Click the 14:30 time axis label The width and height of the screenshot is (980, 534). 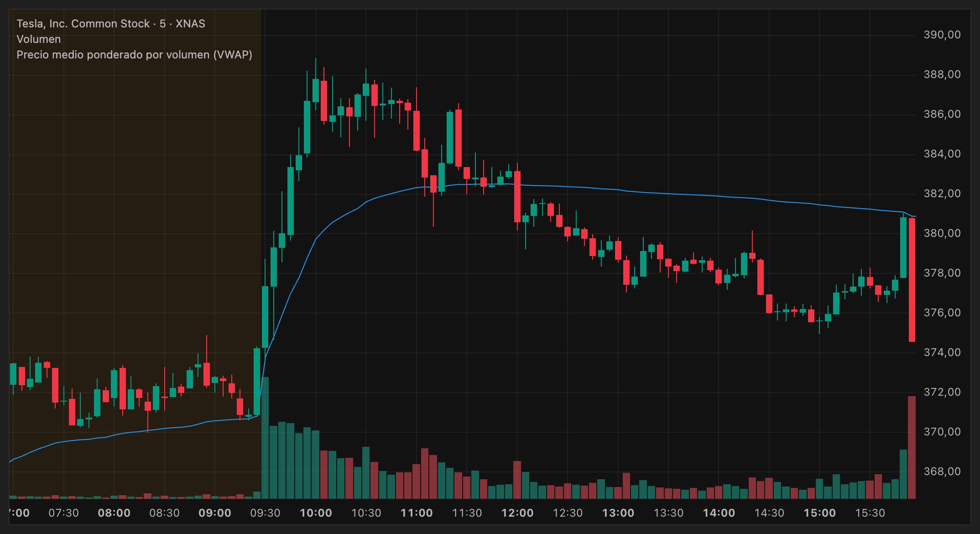tap(770, 513)
